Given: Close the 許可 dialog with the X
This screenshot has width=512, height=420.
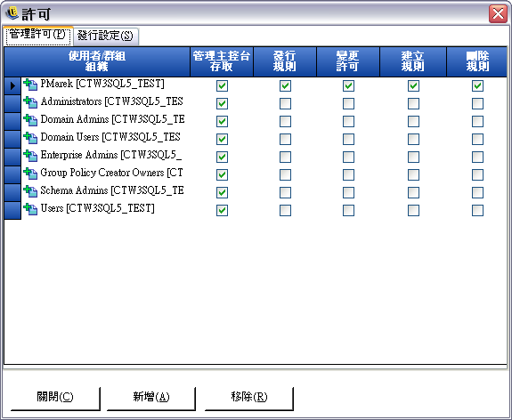Looking at the screenshot, I should pyautogui.click(x=498, y=13).
